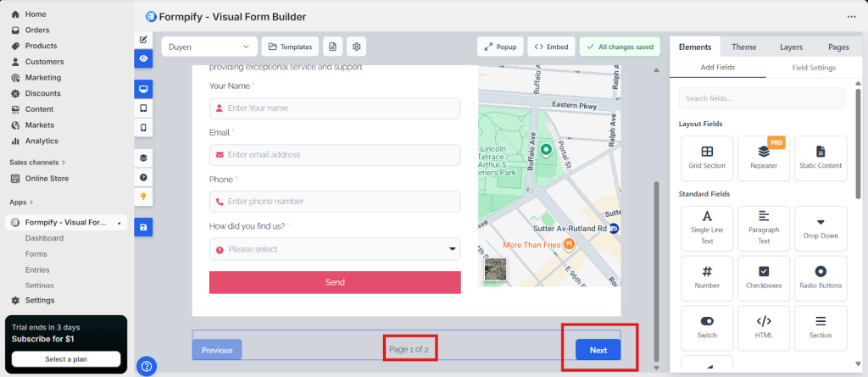Open the Field Settings tab
This screenshot has width=868, height=377.
[x=814, y=68]
